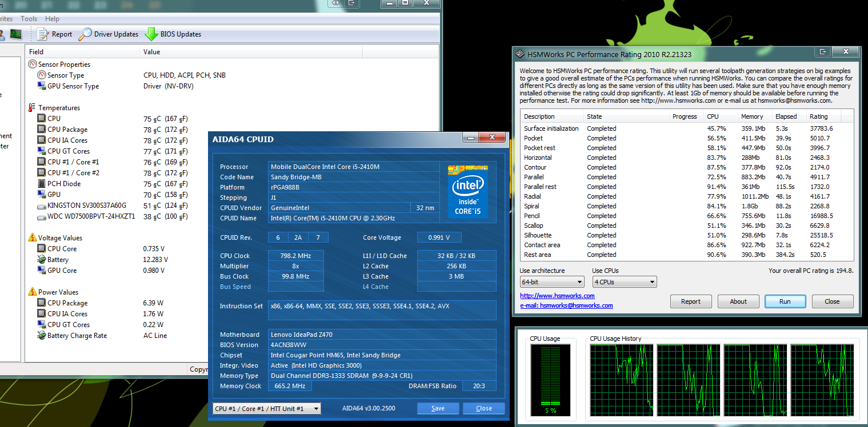Click the PCH Diode chip icon

pyautogui.click(x=42, y=184)
